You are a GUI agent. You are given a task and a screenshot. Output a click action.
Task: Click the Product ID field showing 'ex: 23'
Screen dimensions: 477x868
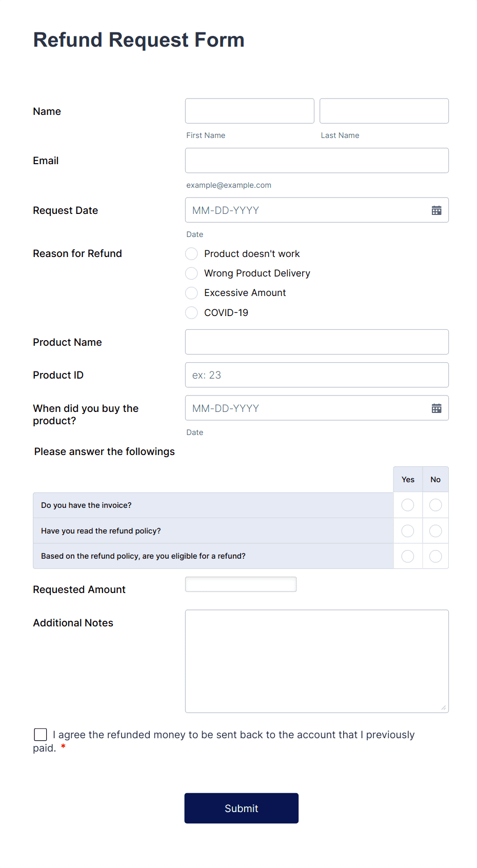coord(316,374)
